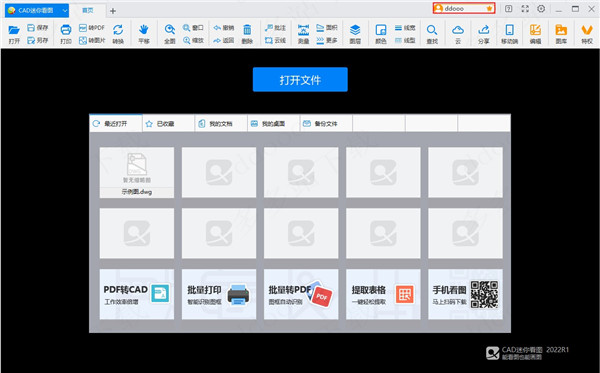Open the 颜色 color settings
600x373 pixels.
381,34
